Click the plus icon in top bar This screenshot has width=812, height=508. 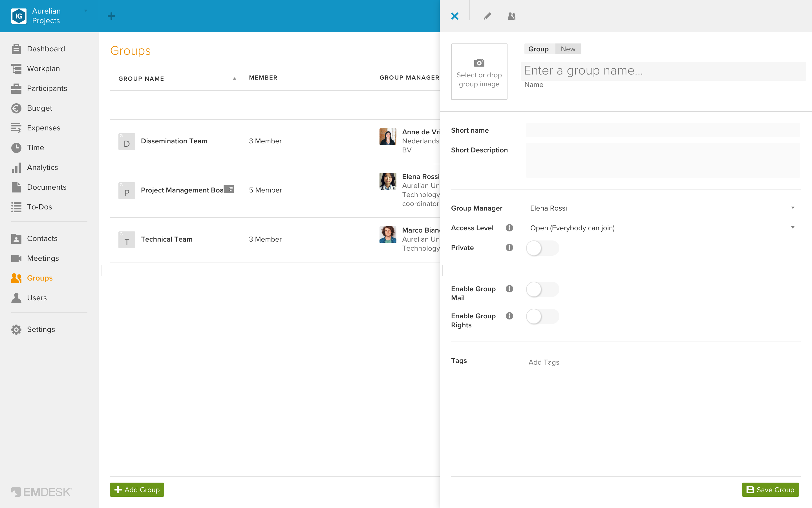pos(111,16)
